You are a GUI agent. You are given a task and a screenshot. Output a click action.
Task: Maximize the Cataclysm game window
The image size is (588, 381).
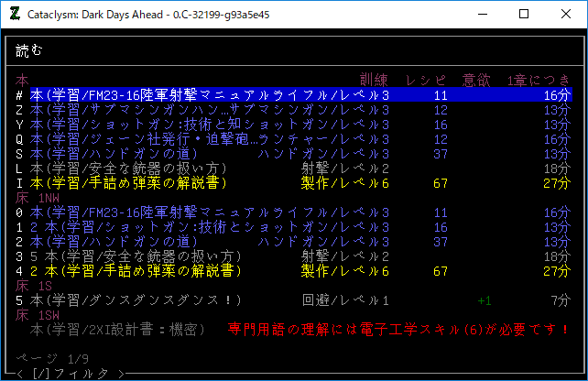pos(524,14)
